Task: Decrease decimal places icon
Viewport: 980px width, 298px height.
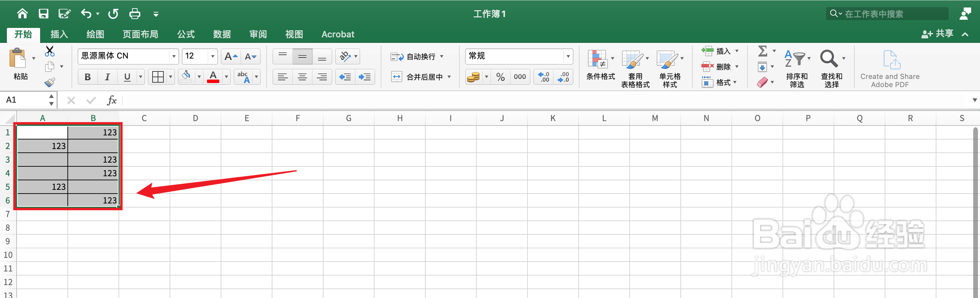Action: tap(564, 77)
